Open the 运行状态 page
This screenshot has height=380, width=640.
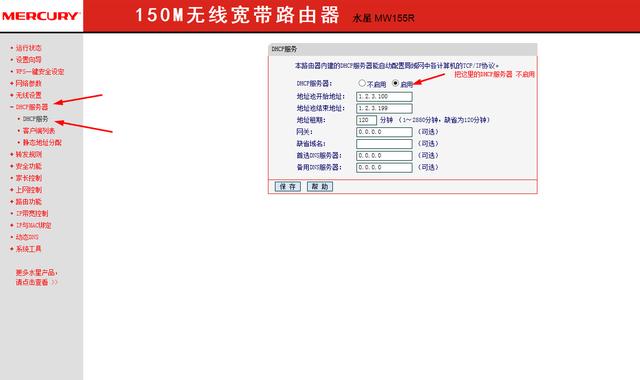(28, 48)
